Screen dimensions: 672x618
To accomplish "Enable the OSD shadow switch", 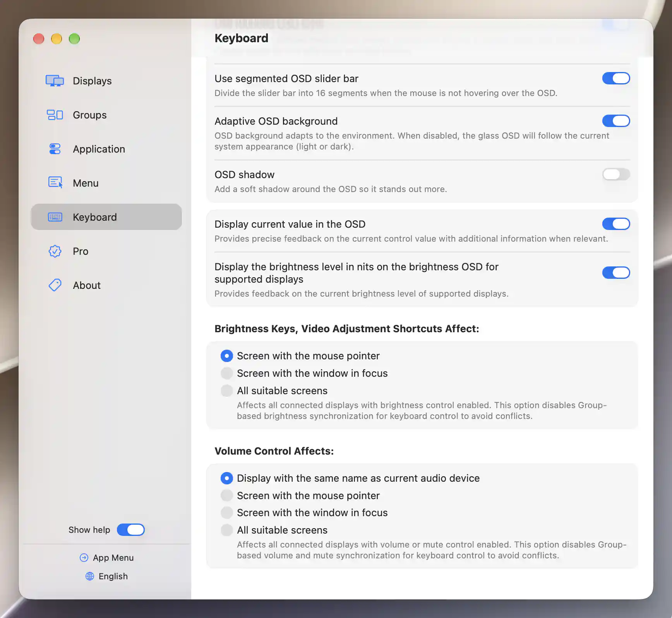I will click(616, 174).
